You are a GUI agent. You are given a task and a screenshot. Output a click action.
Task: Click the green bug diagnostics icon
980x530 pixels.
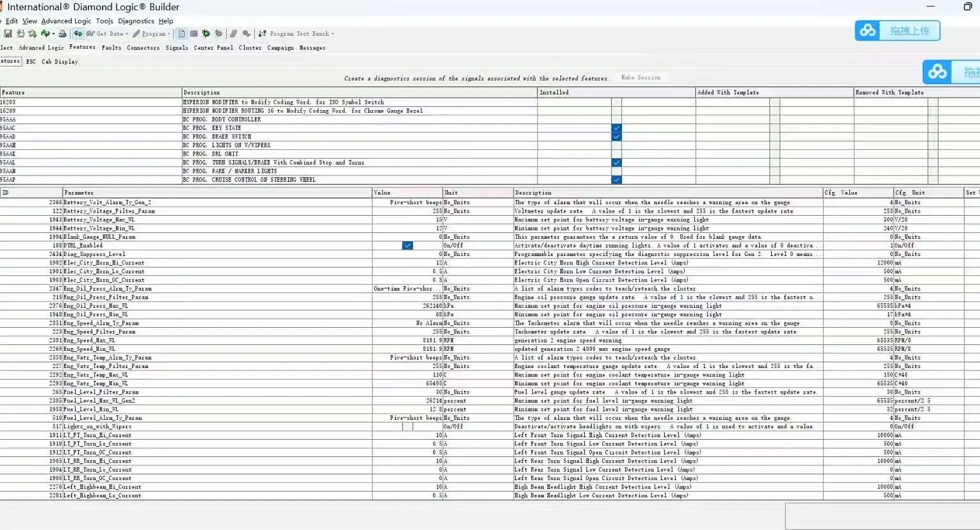click(206, 33)
